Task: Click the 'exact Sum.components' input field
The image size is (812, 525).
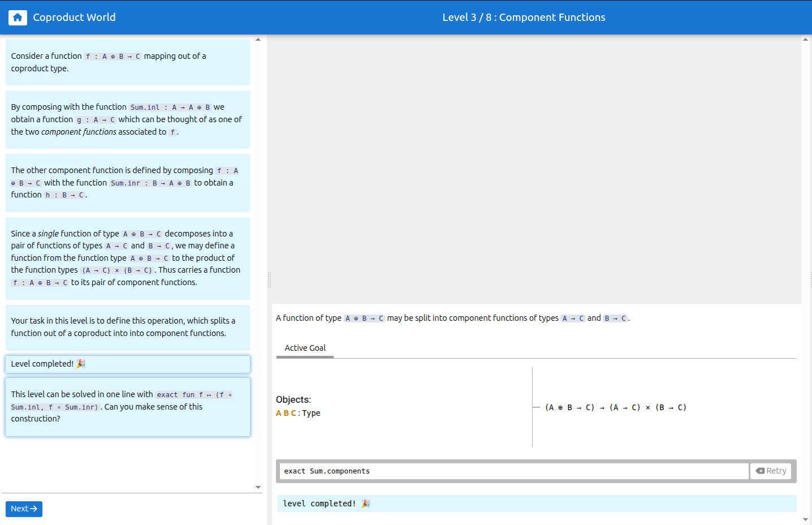Action: [x=513, y=471]
